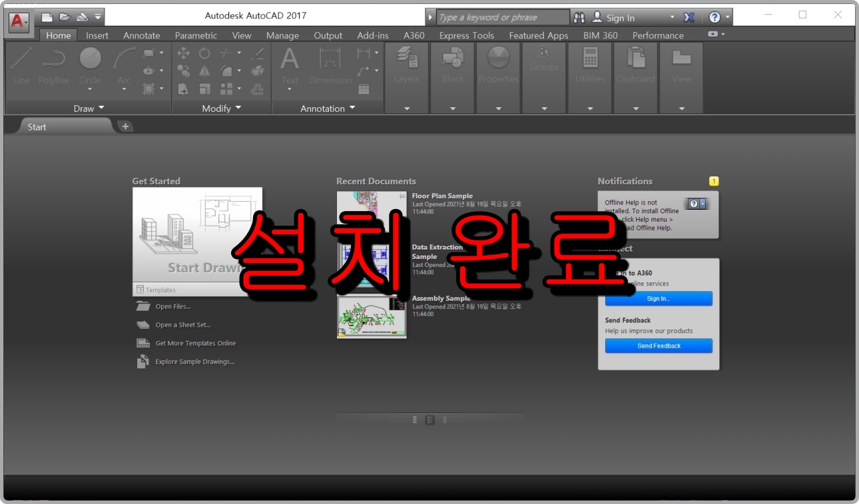The width and height of the screenshot is (859, 504).
Task: Select the Explode tool in Modify panel
Action: (258, 71)
